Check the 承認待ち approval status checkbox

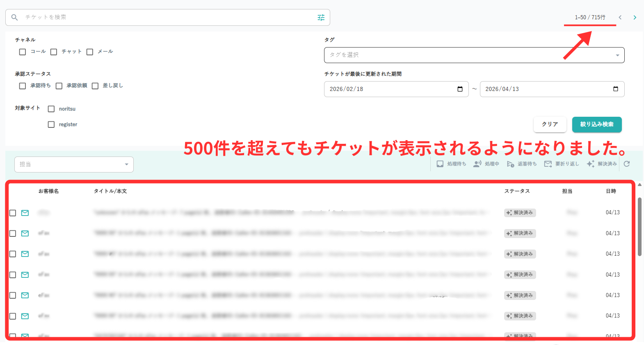point(23,86)
